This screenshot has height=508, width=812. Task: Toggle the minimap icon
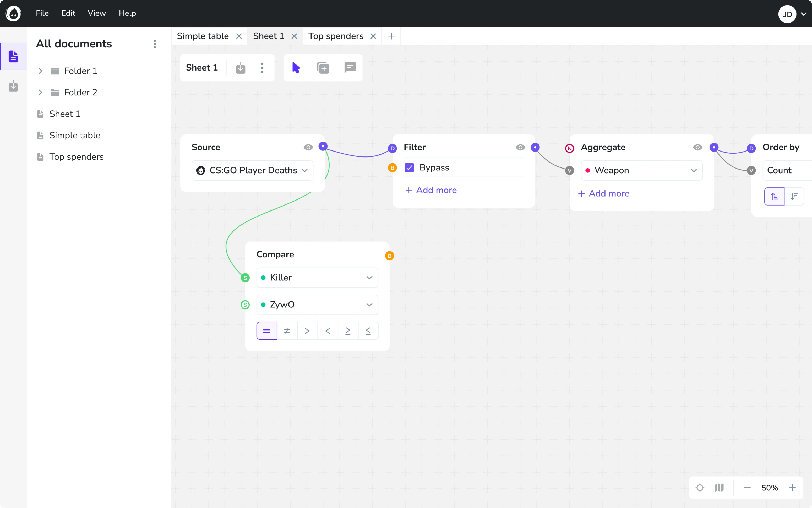[x=719, y=488]
